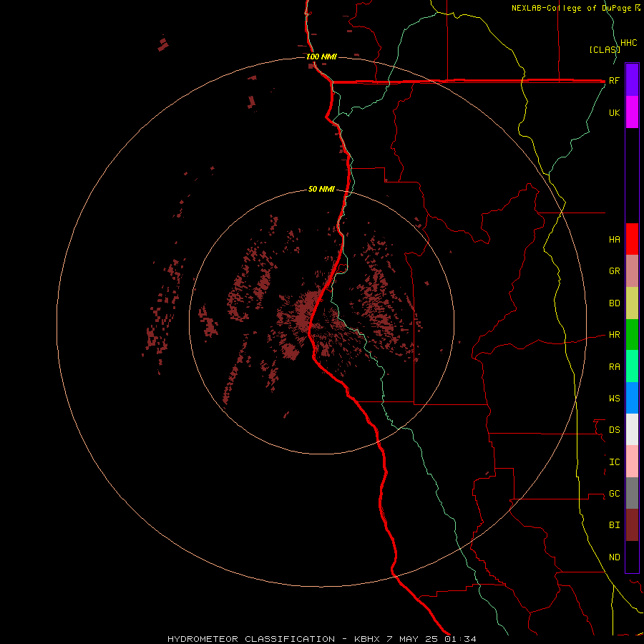
Task: Click the BD legend label
Action: coord(615,303)
